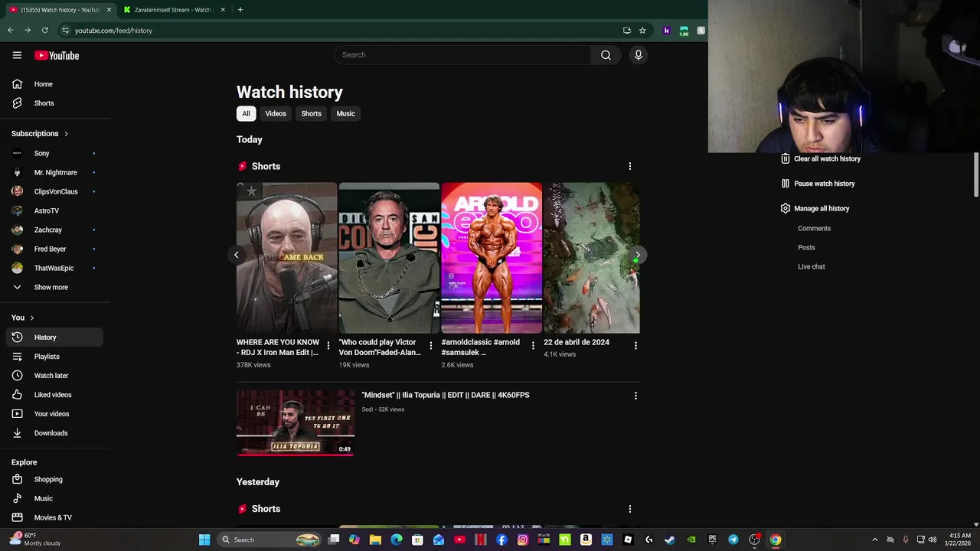Select the Music filter chip
980x551 pixels.
coord(345,113)
